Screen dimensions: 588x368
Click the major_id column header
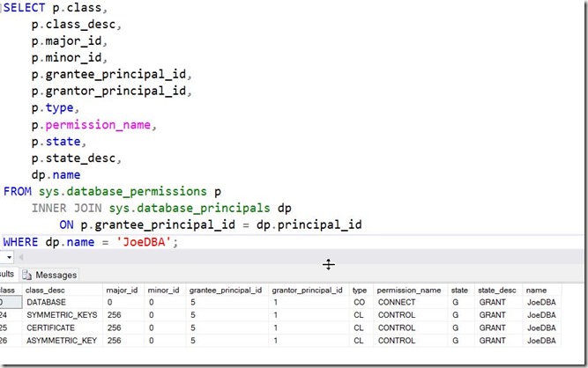(122, 291)
